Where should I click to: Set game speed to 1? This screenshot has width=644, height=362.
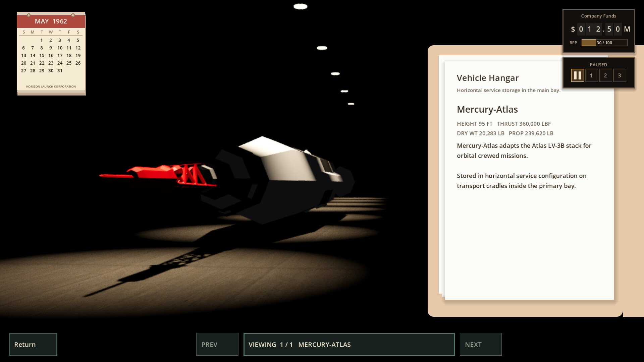591,75
